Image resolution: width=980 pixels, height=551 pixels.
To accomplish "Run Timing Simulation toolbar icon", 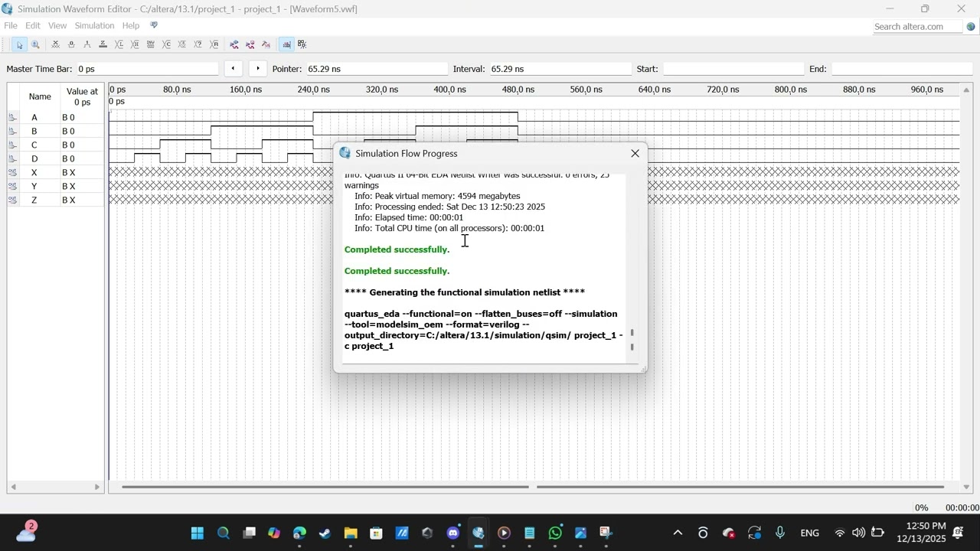I will (250, 44).
